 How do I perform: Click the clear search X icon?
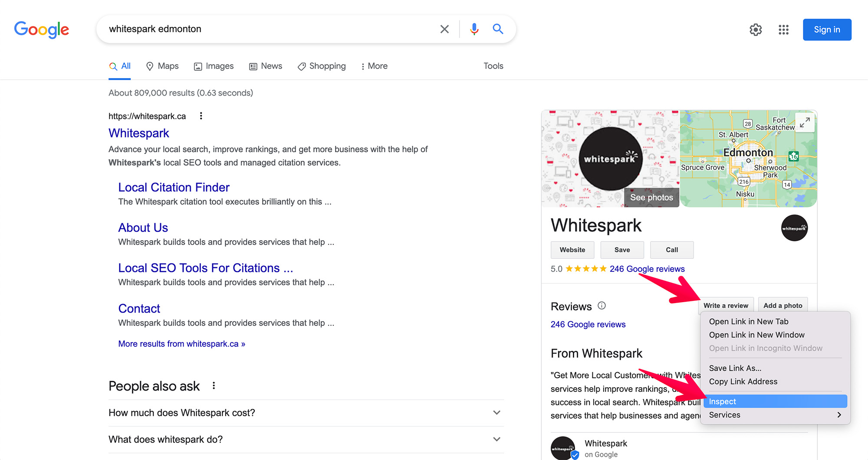point(444,29)
